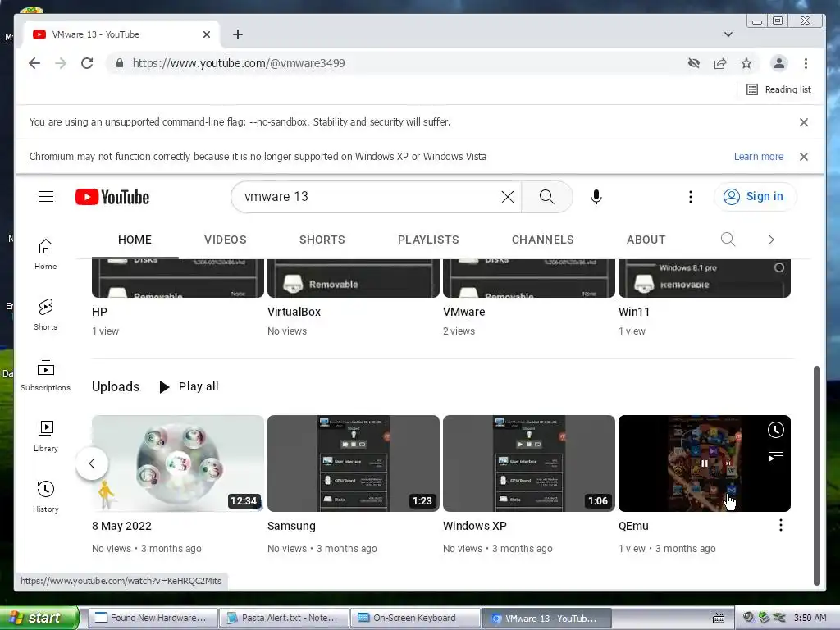This screenshot has height=630, width=840.
Task: Open History in the sidebar
Action: 46,496
